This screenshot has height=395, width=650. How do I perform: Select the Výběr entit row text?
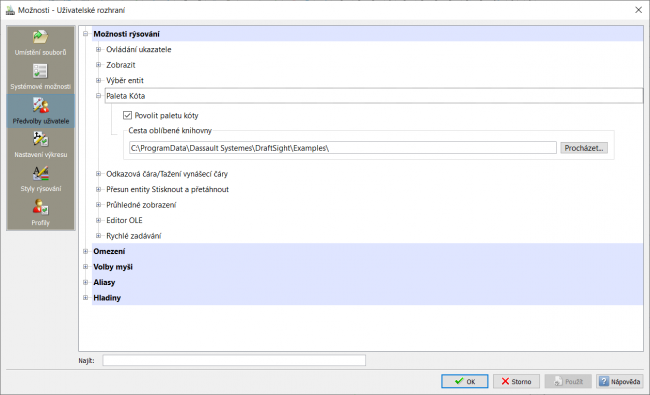[x=125, y=80]
